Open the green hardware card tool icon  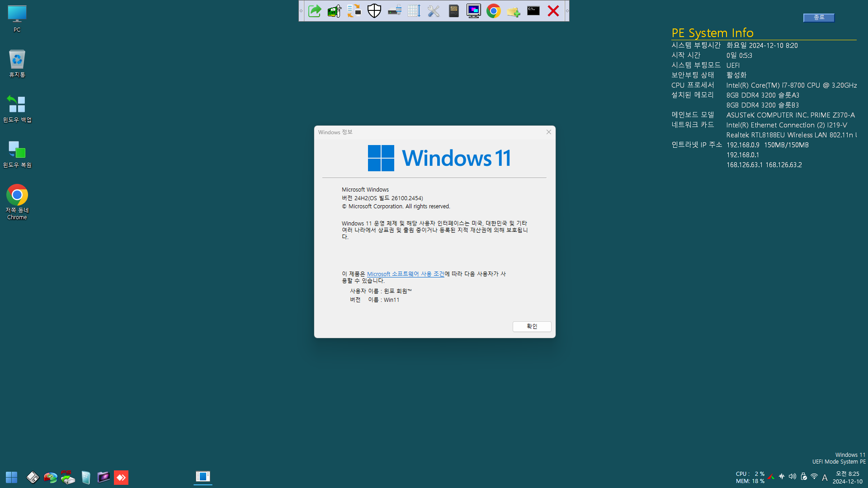click(335, 11)
